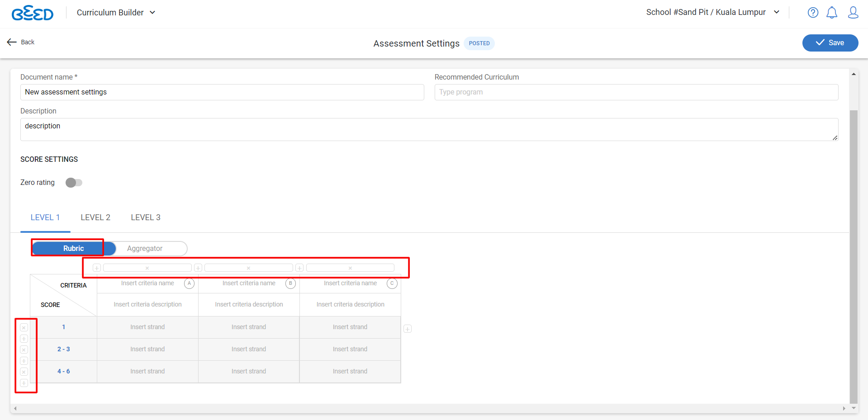Click the Document name input field
This screenshot has height=420, width=868.
[x=222, y=92]
